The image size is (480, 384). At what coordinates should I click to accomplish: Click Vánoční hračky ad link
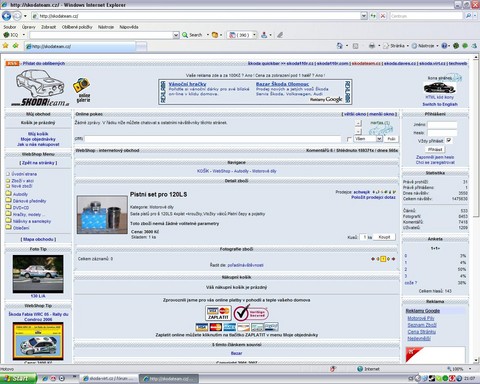point(187,84)
